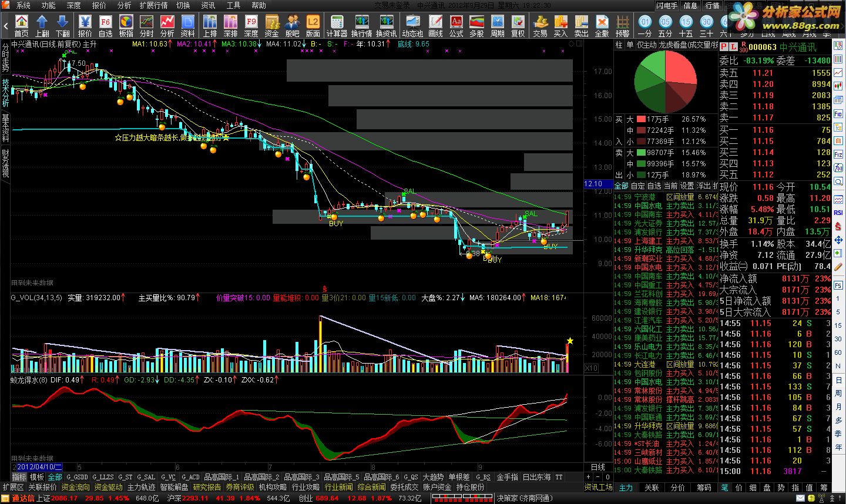Select the 15 十五 fifteen-minute period icon
The image size is (846, 504).
click(x=686, y=26)
